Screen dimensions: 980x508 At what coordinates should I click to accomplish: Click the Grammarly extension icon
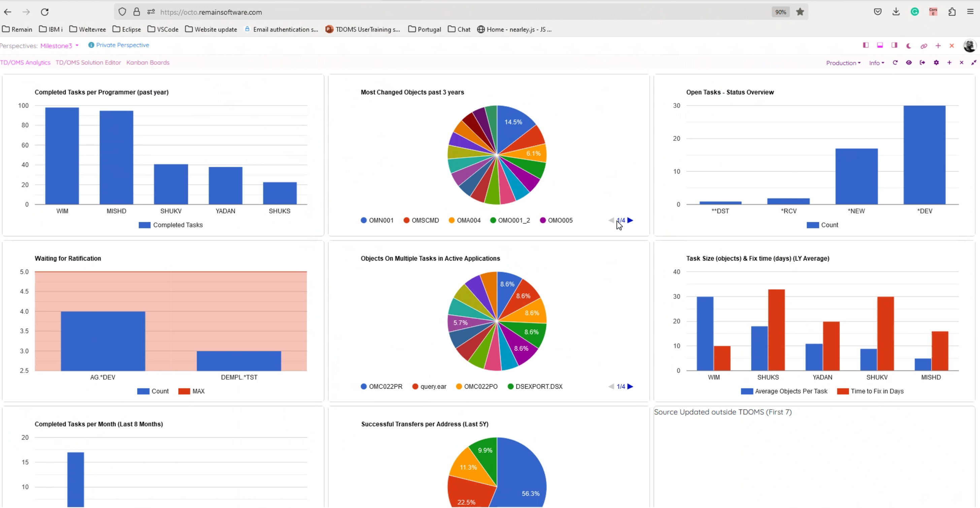tap(915, 12)
